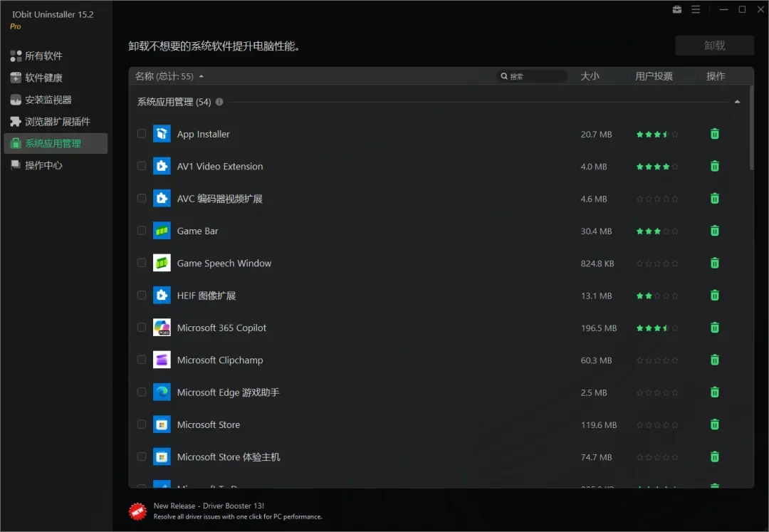
Task: Click the 74.7 MB size value
Action: 597,457
